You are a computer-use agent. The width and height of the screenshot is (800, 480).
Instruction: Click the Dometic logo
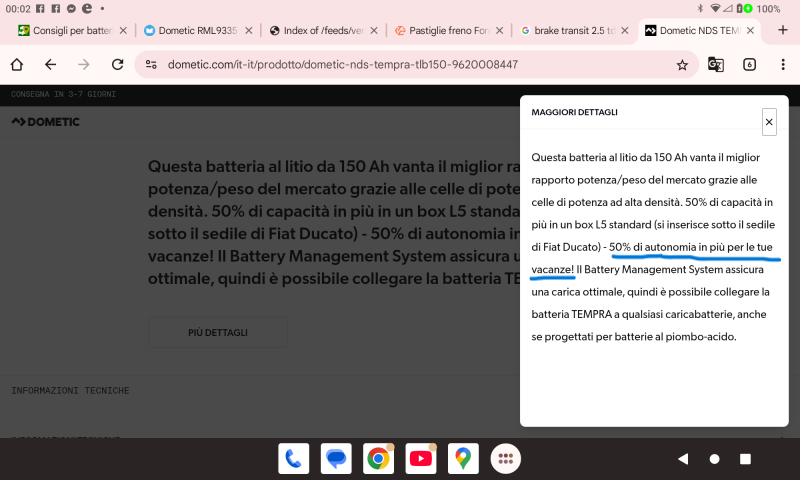(45, 122)
